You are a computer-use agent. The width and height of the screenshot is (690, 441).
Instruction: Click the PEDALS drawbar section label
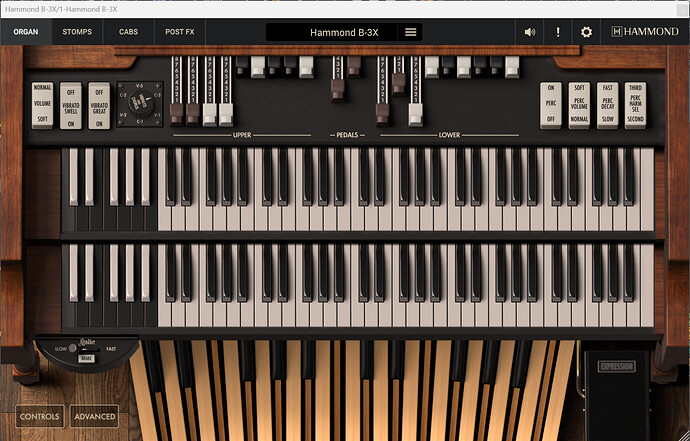tap(347, 135)
